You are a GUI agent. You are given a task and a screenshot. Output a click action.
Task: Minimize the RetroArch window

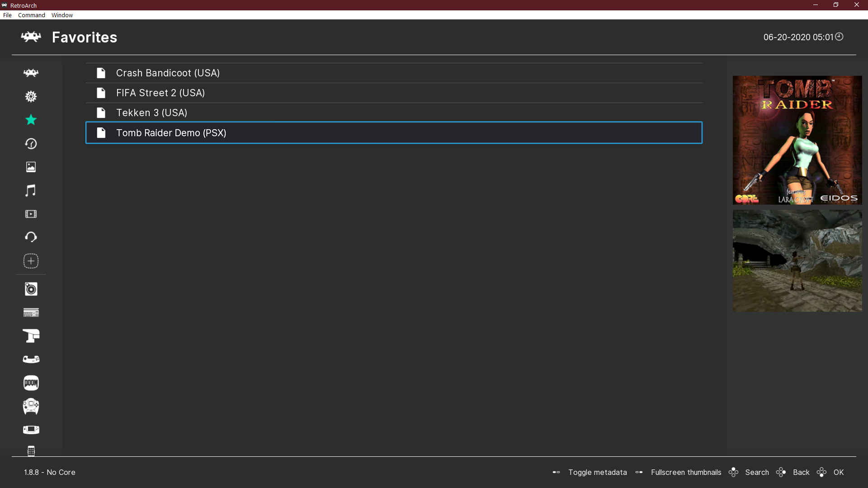(x=816, y=5)
